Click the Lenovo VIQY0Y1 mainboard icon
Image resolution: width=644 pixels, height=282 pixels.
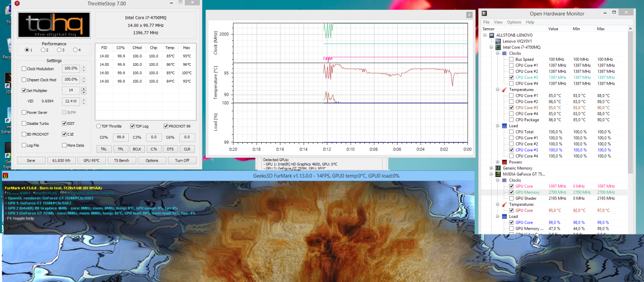[x=498, y=41]
